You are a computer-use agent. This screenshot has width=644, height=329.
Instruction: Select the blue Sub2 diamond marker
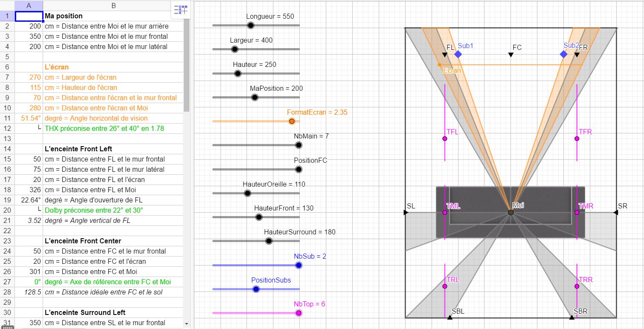tap(563, 54)
